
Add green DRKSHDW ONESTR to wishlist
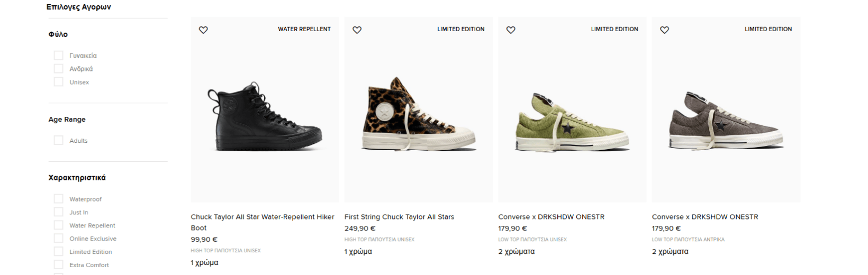(x=511, y=30)
